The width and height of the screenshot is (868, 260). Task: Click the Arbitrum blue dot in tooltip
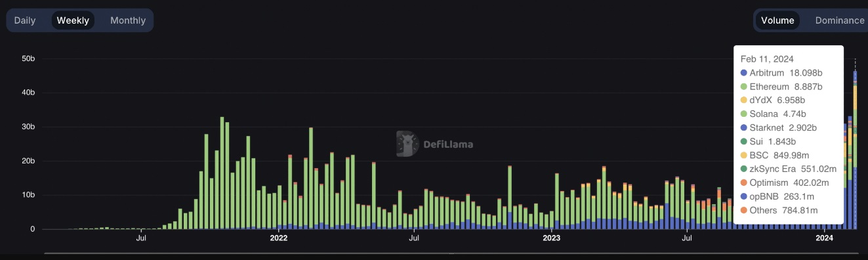743,73
